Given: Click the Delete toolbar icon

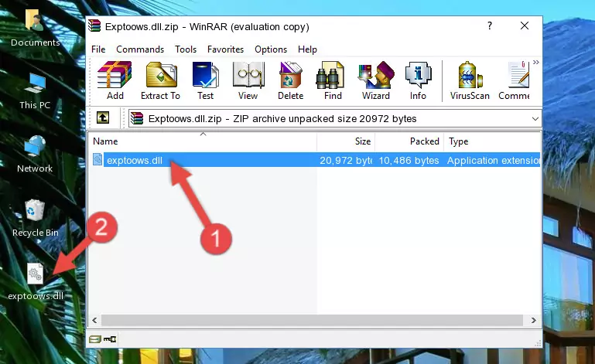Looking at the screenshot, I should pyautogui.click(x=291, y=81).
